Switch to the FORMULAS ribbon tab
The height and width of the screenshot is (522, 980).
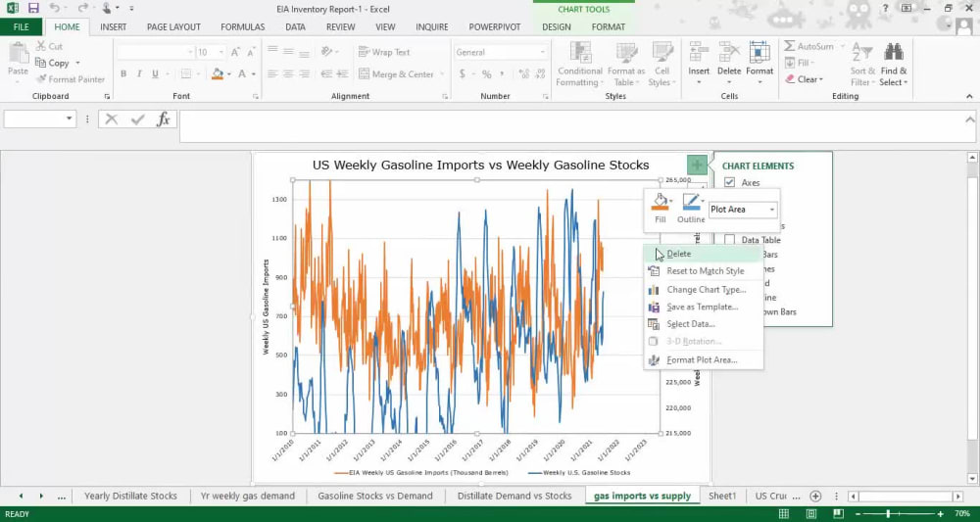click(x=242, y=26)
